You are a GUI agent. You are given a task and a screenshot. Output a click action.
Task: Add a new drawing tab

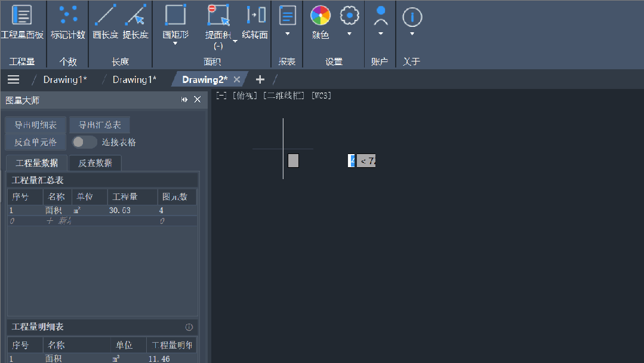(260, 79)
